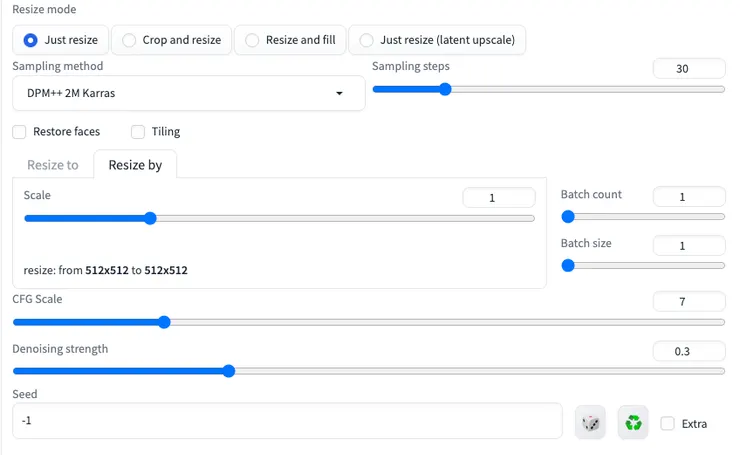The width and height of the screenshot is (740, 455).
Task: Toggle the Tiling checkbox
Action: 138,131
